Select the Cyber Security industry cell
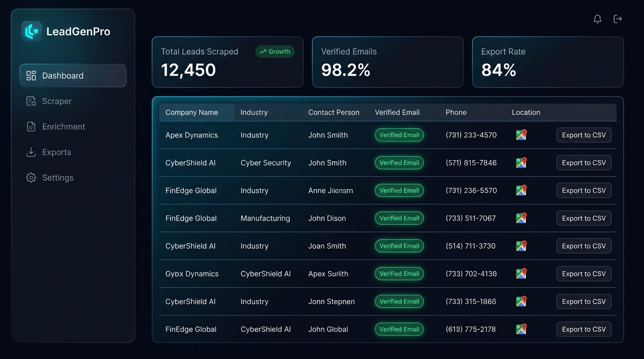This screenshot has height=359, width=644. coord(266,163)
